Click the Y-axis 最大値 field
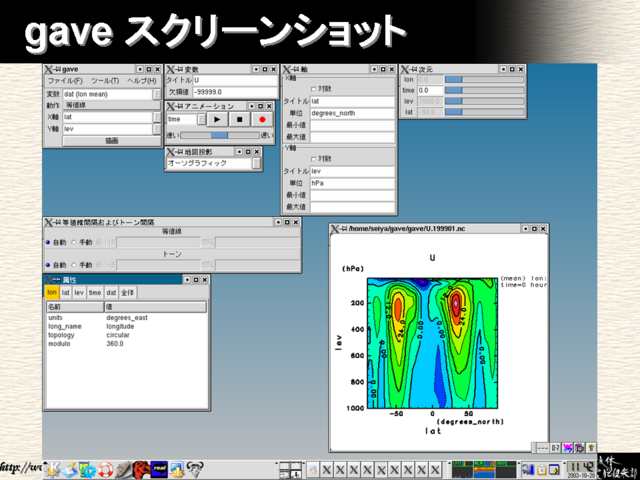 pyautogui.click(x=352, y=207)
